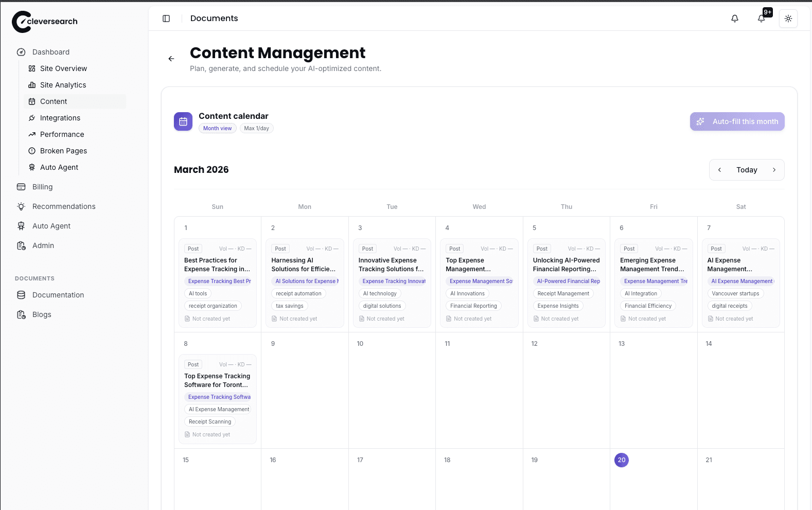The image size is (812, 510).
Task: Toggle the Month view option
Action: tap(217, 128)
